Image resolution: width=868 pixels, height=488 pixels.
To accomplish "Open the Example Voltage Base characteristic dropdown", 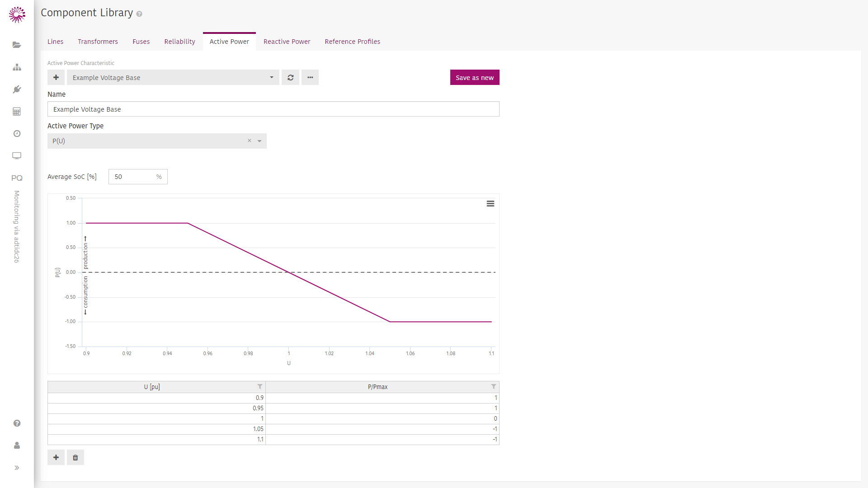I will 173,77.
